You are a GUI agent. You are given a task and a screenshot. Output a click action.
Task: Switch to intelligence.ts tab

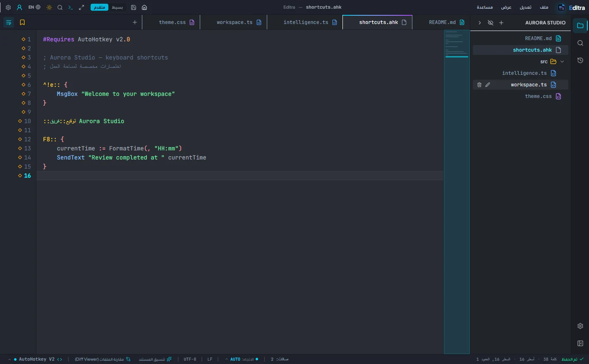tap(306, 22)
